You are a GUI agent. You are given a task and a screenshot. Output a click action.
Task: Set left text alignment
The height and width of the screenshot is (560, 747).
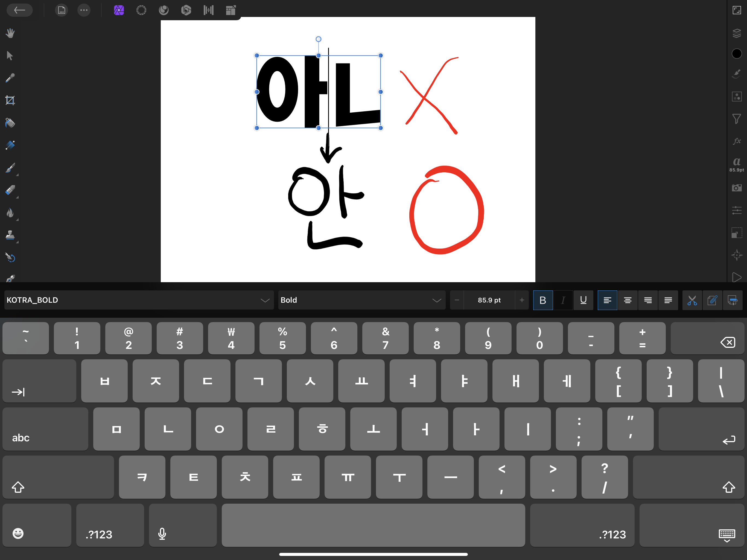(x=607, y=300)
